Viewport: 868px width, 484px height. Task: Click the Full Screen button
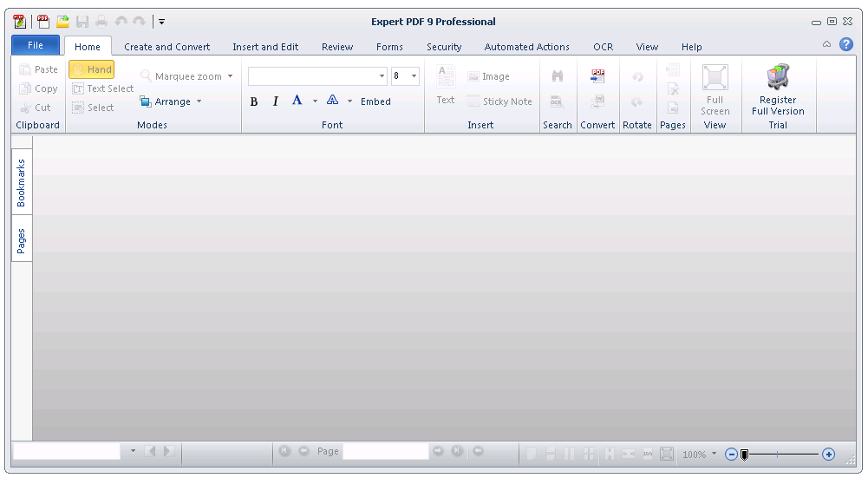(715, 89)
